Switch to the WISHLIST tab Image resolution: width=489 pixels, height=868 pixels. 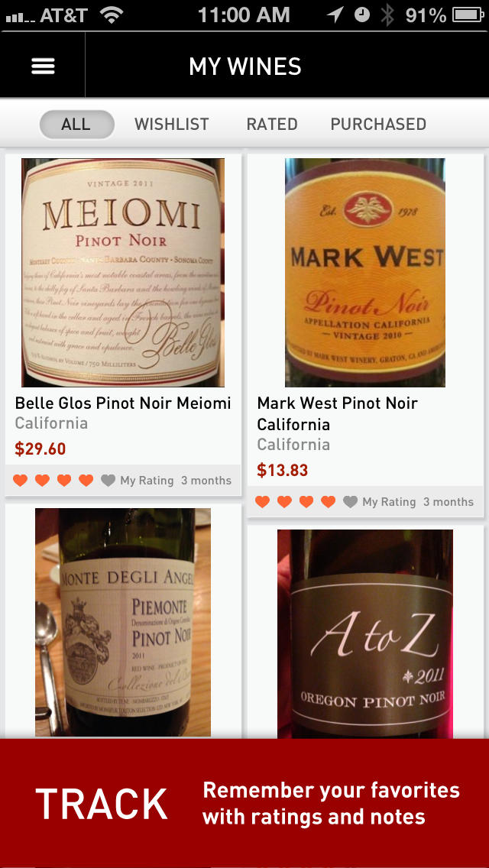(172, 125)
